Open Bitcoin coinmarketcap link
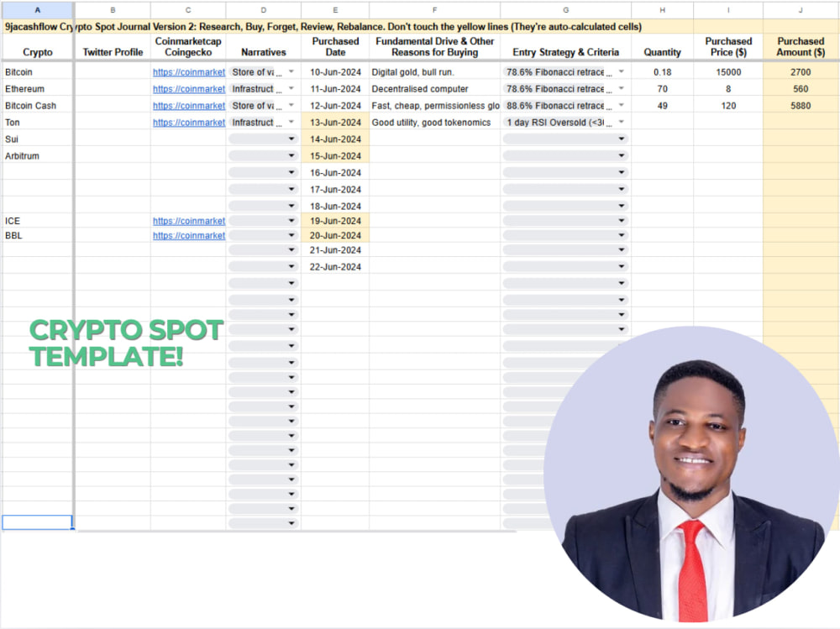This screenshot has height=629, width=840. click(188, 71)
